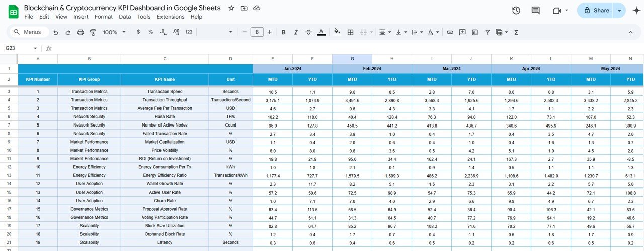Open the borders tool
The image size is (644, 251).
click(351, 32)
